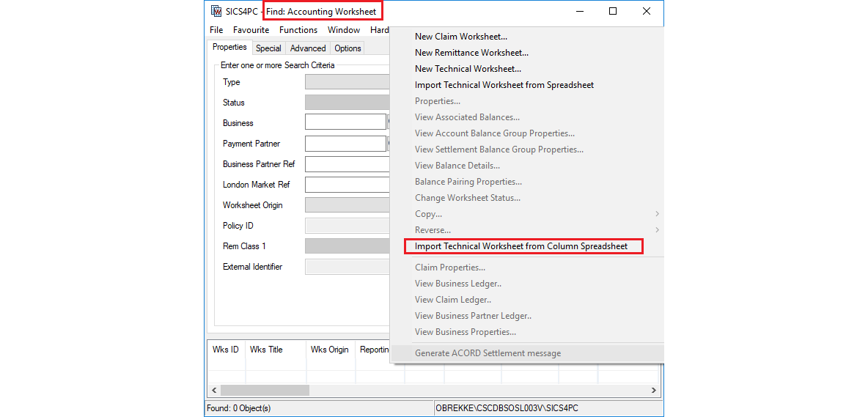Image resolution: width=868 pixels, height=417 pixels.
Task: Minimize the SICS4PC window
Action: coord(580,11)
